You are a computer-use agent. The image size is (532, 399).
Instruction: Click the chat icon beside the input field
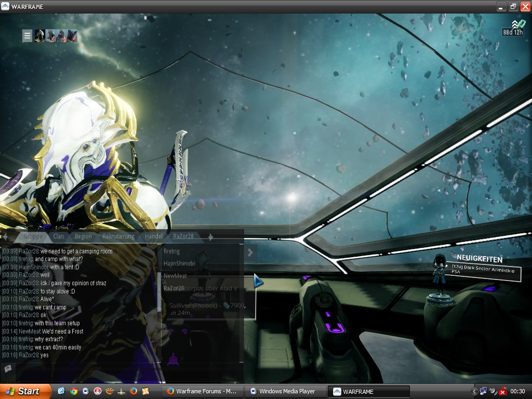pyautogui.click(x=7, y=368)
